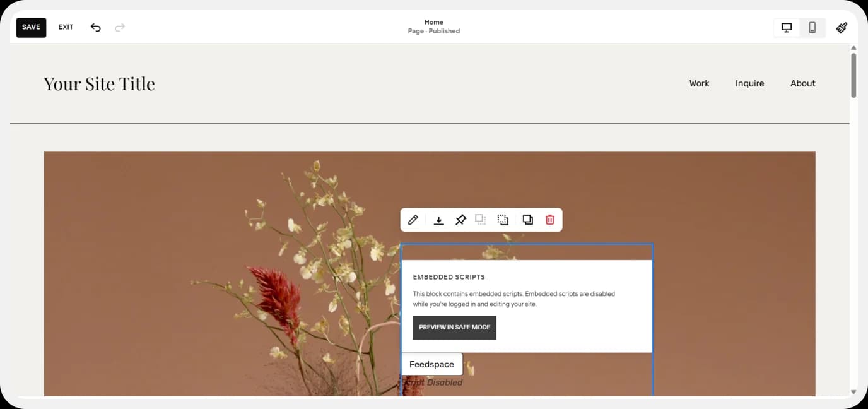Screen dimensions: 868x409
Task: Open site styles with the paintbrush icon
Action: tap(842, 28)
